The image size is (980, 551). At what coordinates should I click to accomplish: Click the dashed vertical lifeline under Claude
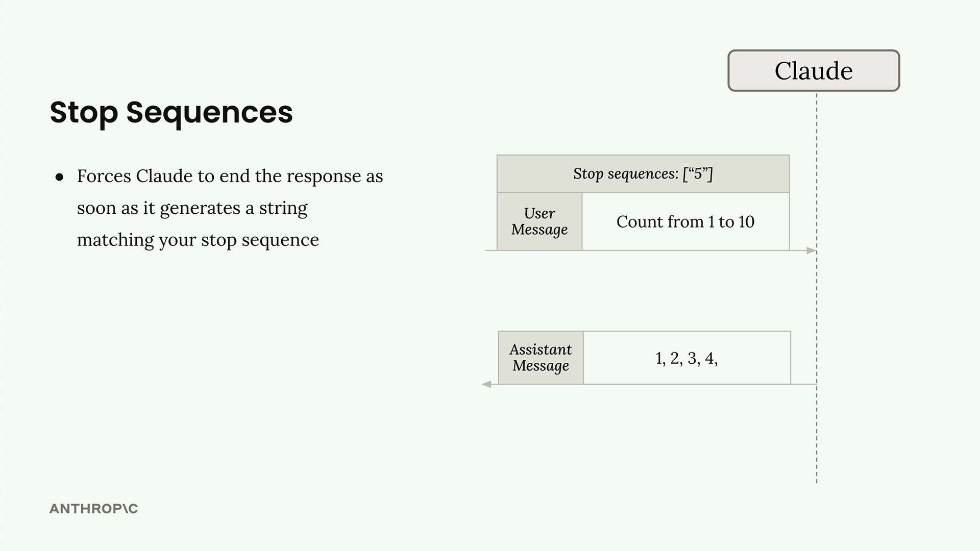click(817, 288)
